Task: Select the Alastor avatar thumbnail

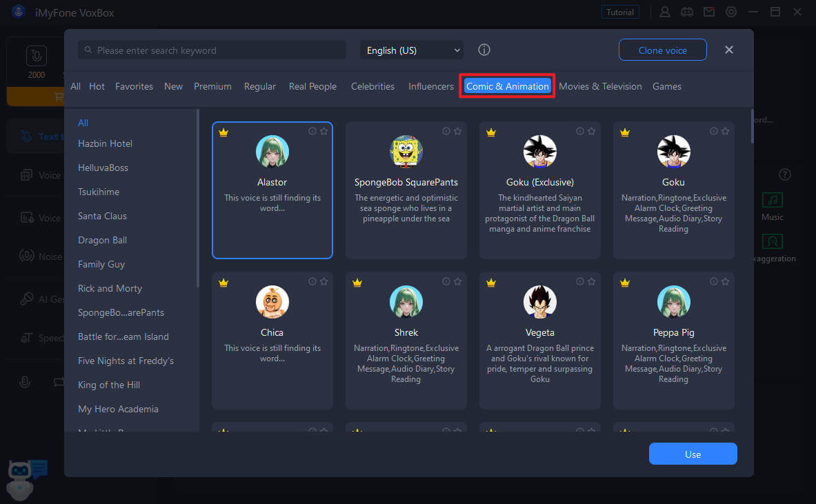Action: point(272,152)
